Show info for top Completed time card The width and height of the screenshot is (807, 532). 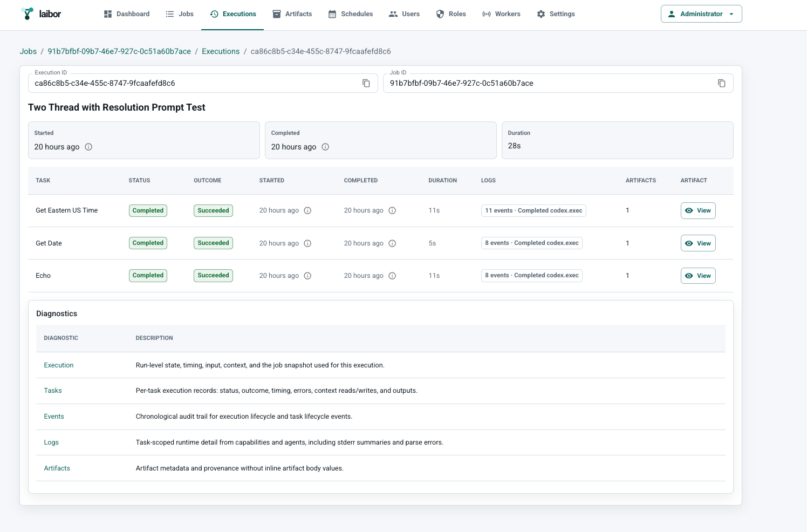coord(325,147)
